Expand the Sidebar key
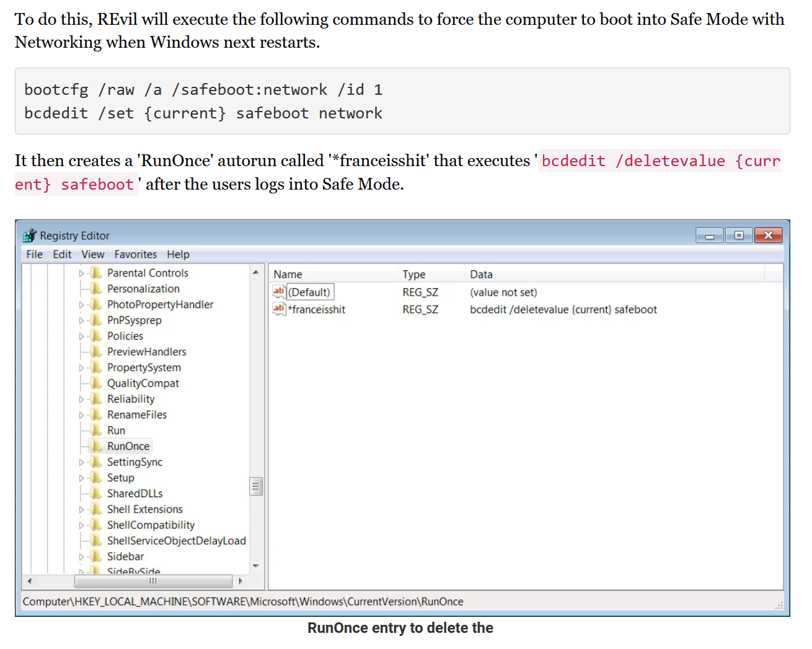The height and width of the screenshot is (649, 812). [81, 556]
